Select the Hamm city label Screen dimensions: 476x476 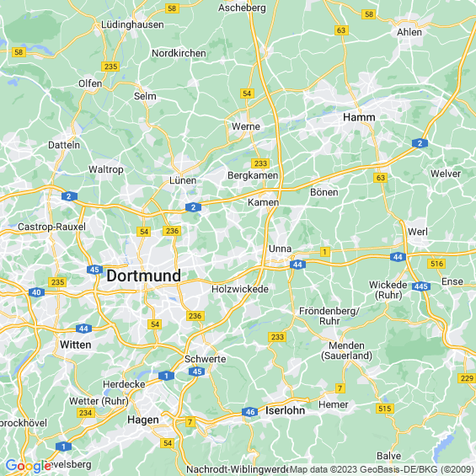click(x=359, y=117)
